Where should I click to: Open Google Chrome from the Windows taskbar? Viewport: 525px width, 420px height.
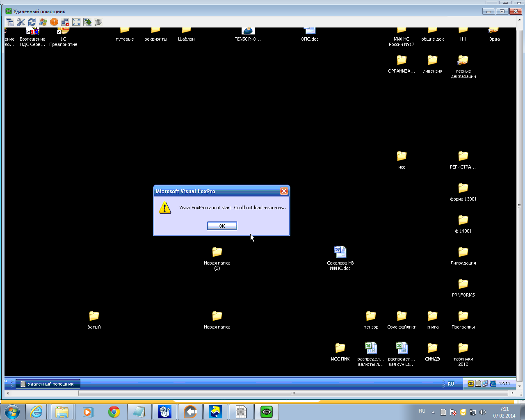pyautogui.click(x=114, y=412)
